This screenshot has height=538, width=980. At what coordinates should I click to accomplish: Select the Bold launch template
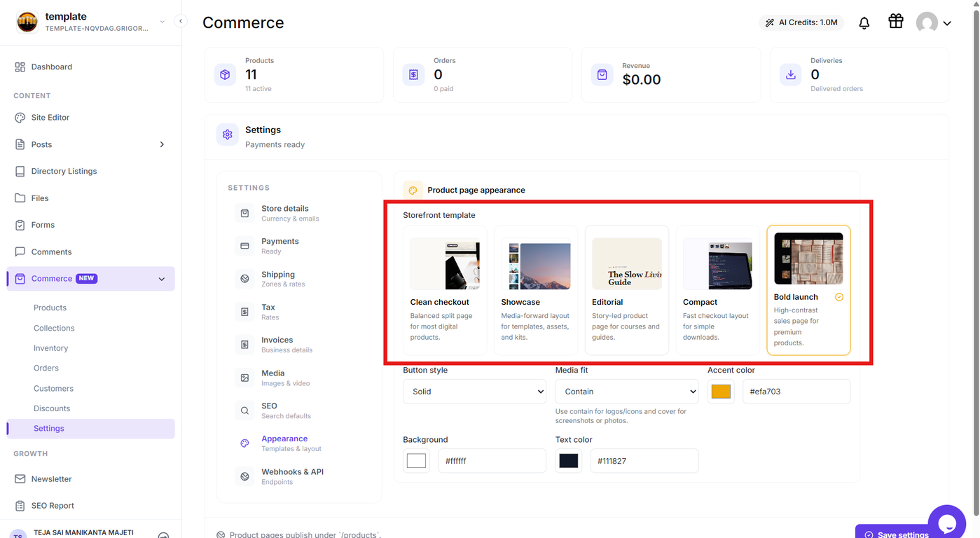pyautogui.click(x=809, y=290)
